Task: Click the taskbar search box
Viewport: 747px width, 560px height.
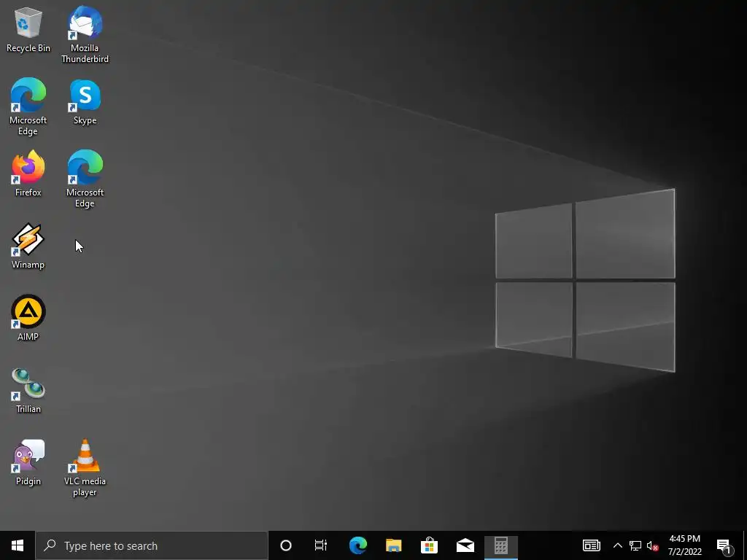Action: pos(152,545)
